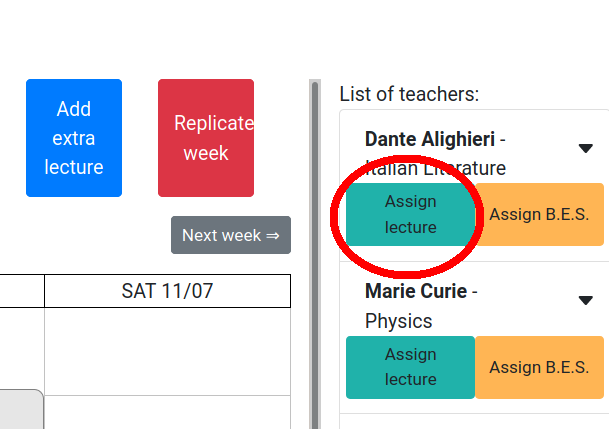The image size is (609, 429).
Task: Click first empty slot under SAT 11/07
Action: tap(167, 351)
